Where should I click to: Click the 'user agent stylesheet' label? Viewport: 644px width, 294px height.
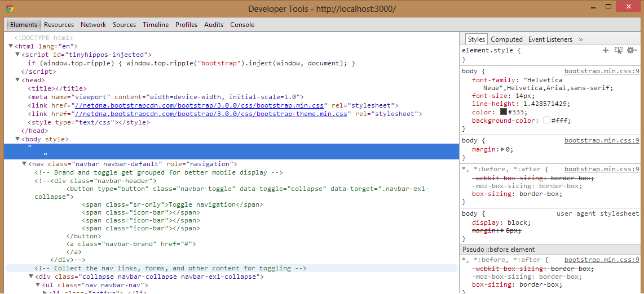(x=598, y=213)
